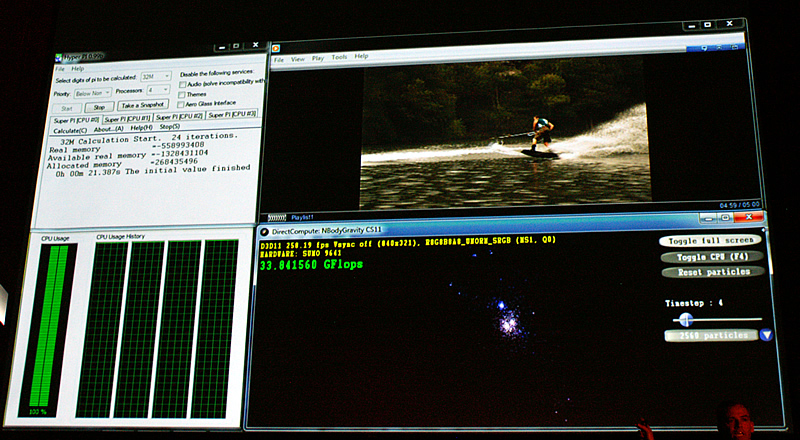Image resolution: width=800 pixels, height=440 pixels.
Task: Select the '32M Calculation Start' output line
Action: (148, 138)
